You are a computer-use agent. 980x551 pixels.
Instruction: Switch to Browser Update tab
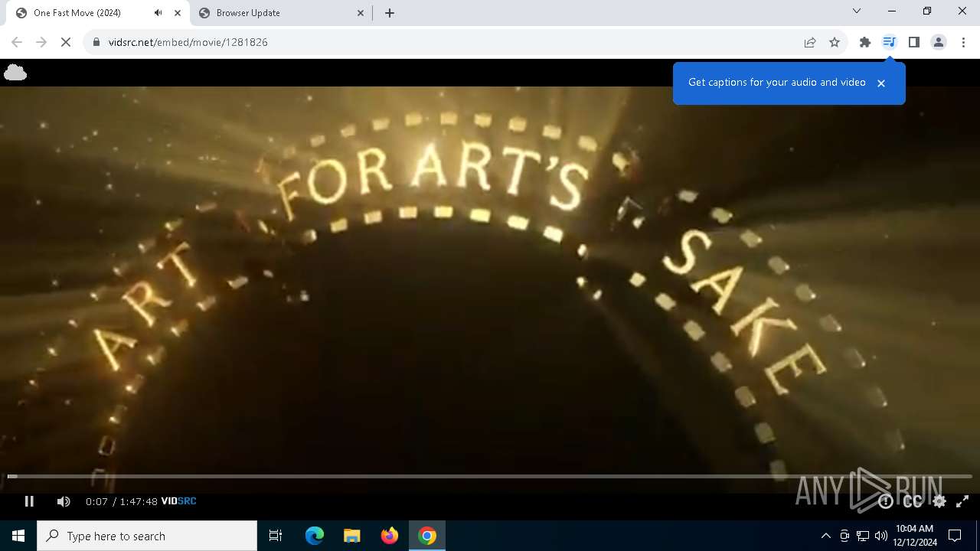tap(282, 13)
